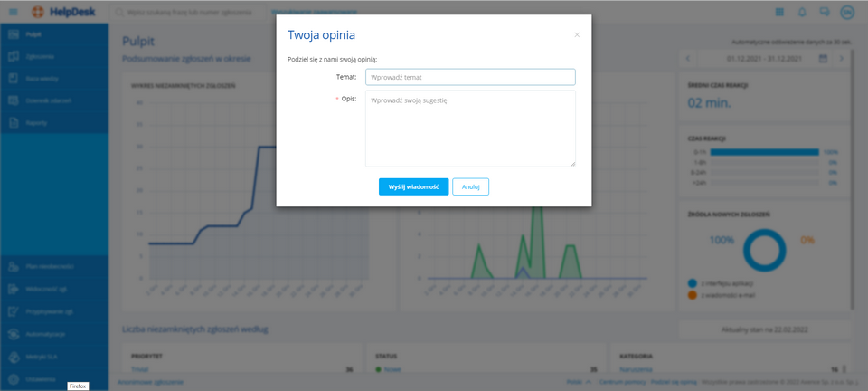Toggle the hamburger menu icon
This screenshot has width=868, height=391.
coord(14,12)
